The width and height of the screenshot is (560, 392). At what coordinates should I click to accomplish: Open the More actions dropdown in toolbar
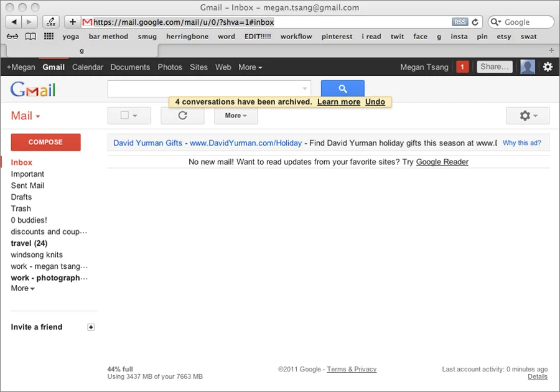(x=236, y=116)
